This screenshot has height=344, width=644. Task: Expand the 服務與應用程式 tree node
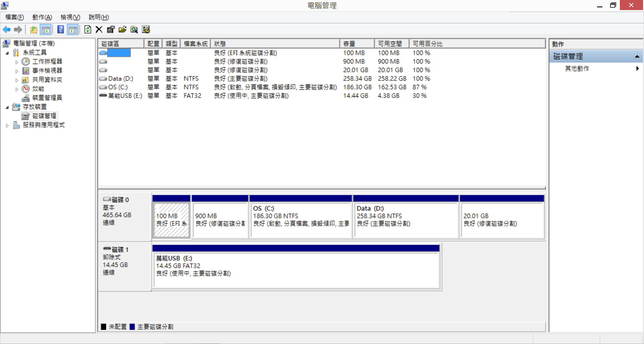(x=7, y=126)
